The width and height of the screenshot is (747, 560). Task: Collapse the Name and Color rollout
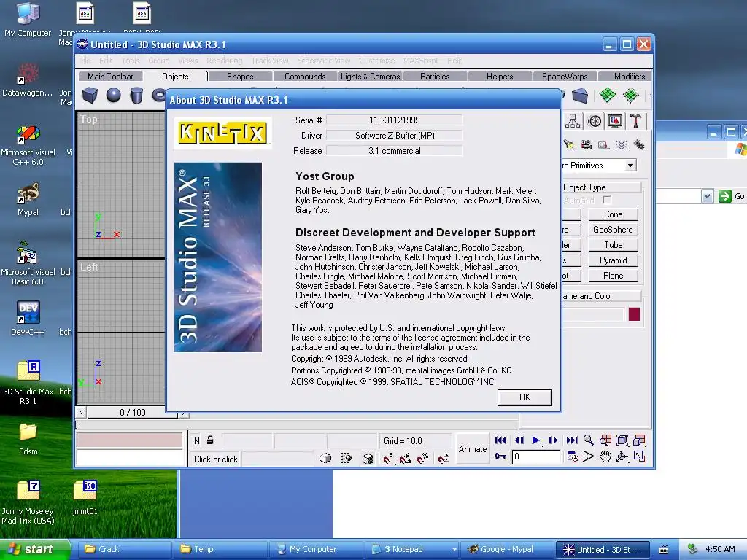click(x=601, y=296)
